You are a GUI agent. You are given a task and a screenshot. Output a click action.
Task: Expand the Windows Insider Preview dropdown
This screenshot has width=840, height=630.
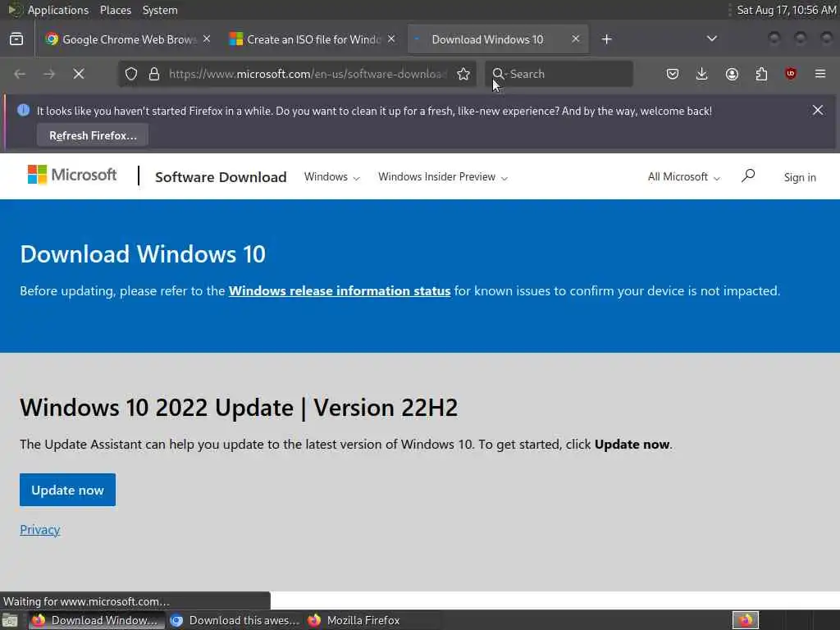pyautogui.click(x=442, y=177)
